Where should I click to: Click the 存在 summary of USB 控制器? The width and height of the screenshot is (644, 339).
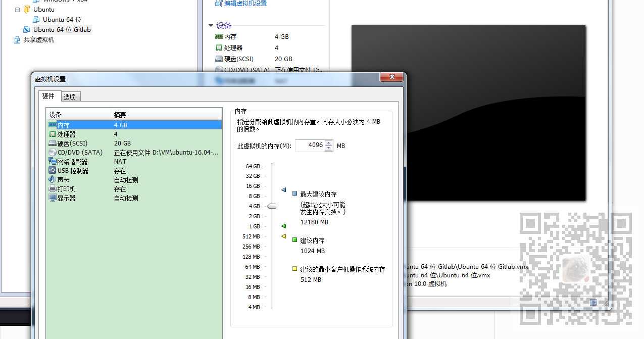pyautogui.click(x=120, y=170)
